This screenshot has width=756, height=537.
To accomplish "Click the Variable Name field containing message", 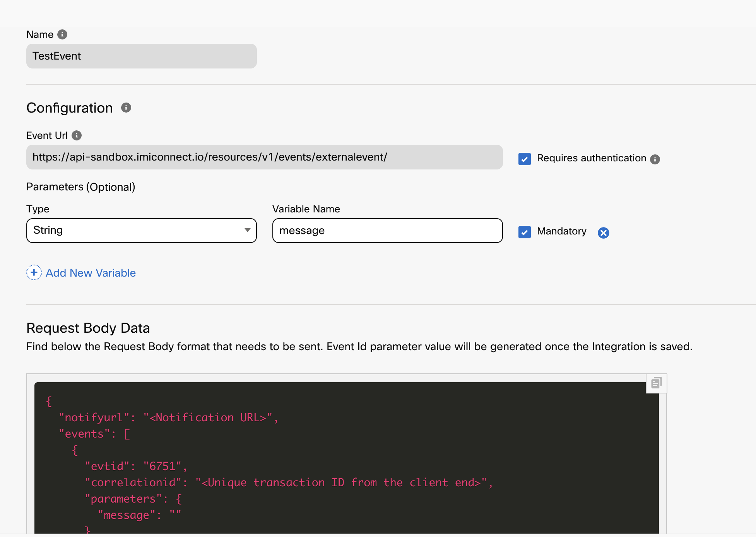I will pyautogui.click(x=387, y=231).
